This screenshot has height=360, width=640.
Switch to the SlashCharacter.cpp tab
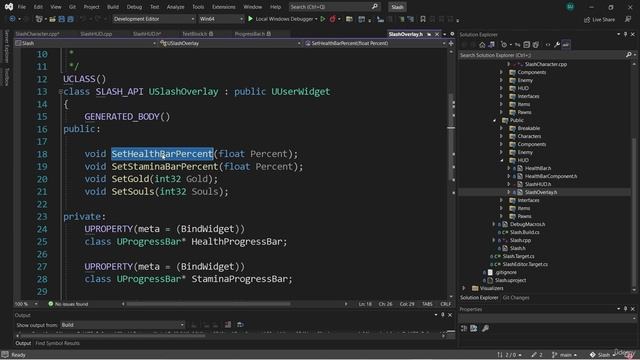point(37,34)
